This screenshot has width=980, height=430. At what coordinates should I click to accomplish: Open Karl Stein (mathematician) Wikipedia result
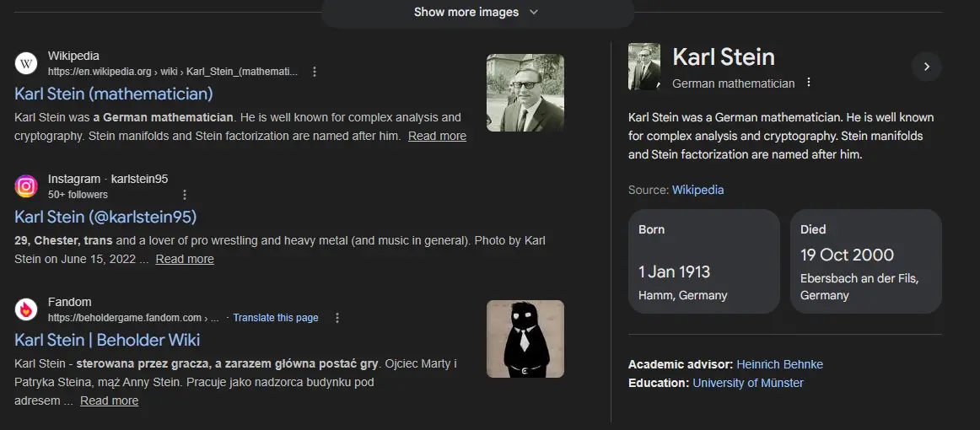click(x=114, y=94)
